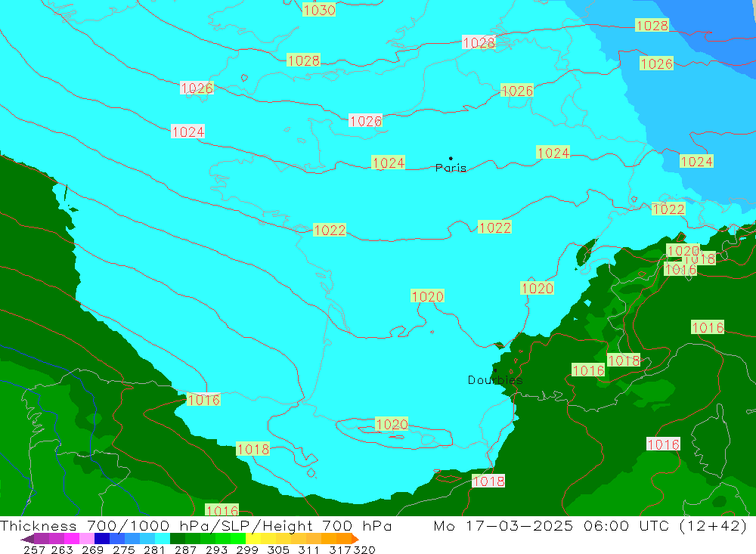Click the 1024 label just left of Paris
Image resolution: width=756 pixels, height=554 pixels.
(x=388, y=163)
